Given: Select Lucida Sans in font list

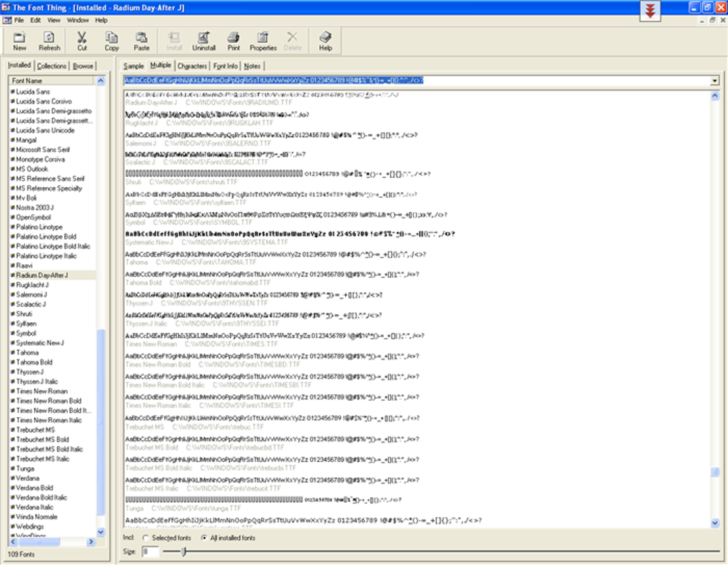Looking at the screenshot, I should (x=33, y=91).
